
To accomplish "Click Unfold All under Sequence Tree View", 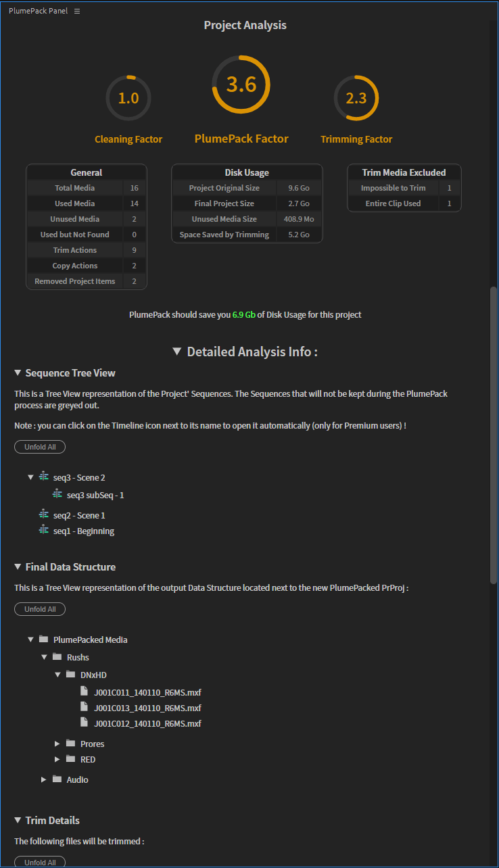I will (40, 447).
